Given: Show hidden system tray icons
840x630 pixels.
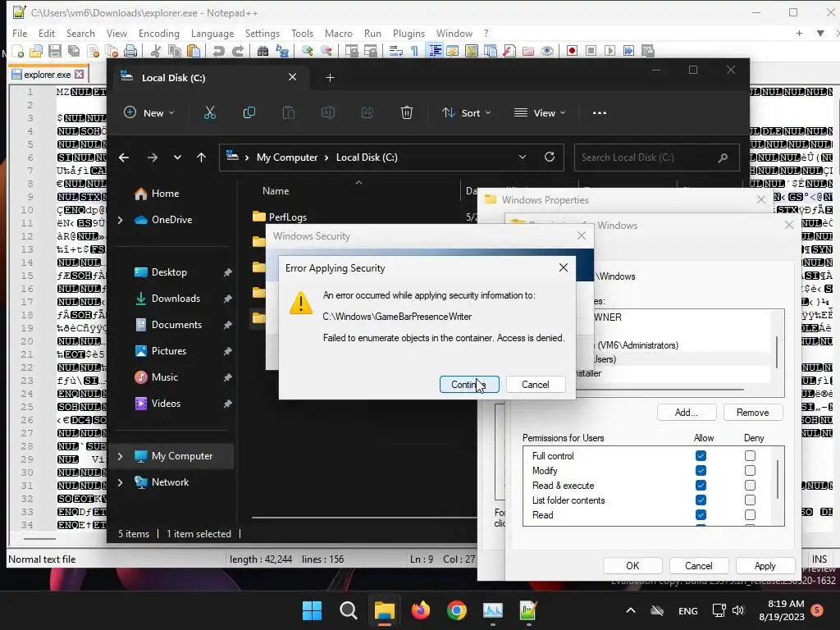Looking at the screenshot, I should 631,610.
